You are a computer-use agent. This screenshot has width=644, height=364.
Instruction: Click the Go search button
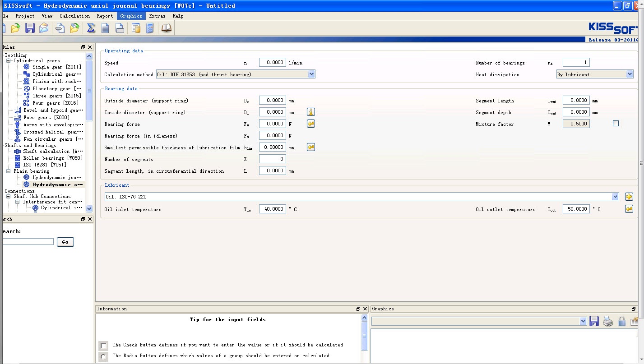tap(65, 242)
